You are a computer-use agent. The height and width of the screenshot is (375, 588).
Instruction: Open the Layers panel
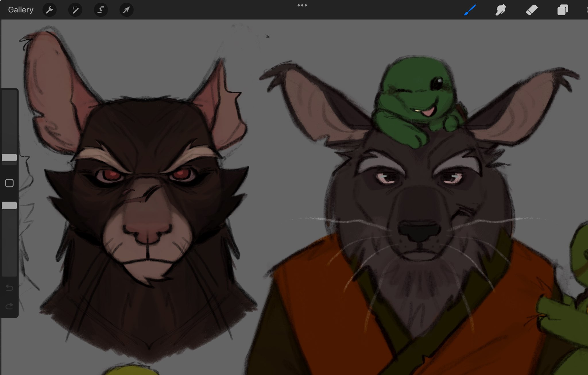click(562, 9)
